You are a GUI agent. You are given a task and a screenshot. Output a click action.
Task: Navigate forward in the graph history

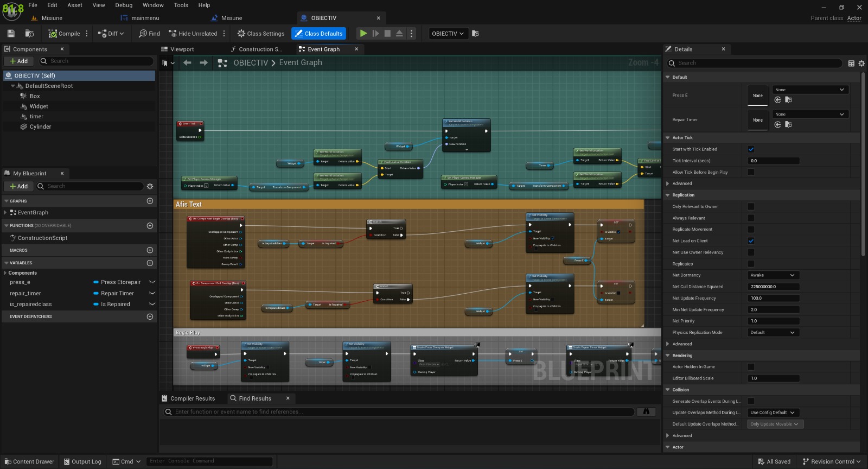tap(203, 63)
